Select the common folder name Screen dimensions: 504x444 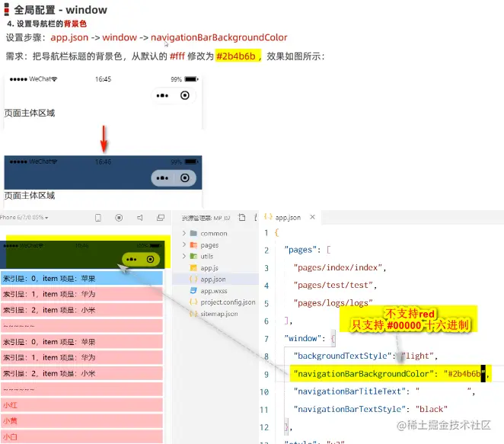point(214,233)
